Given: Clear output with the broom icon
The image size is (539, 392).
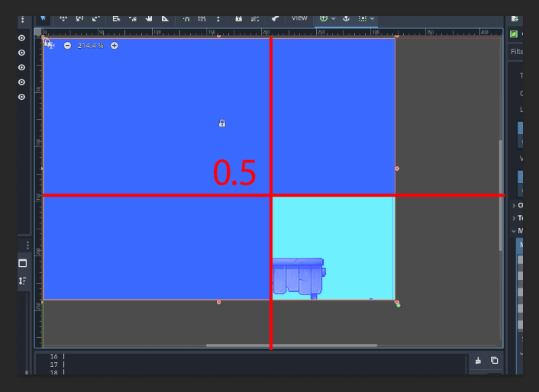Looking at the screenshot, I should (x=478, y=361).
